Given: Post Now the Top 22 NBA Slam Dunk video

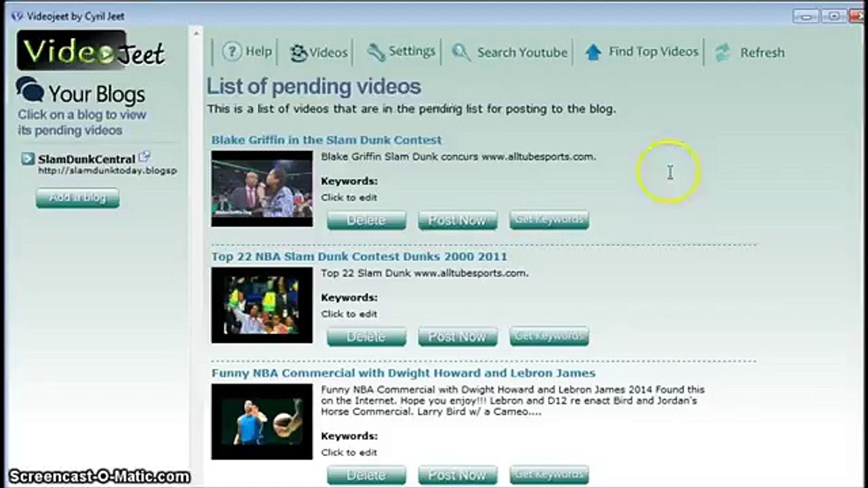Looking at the screenshot, I should [x=458, y=337].
